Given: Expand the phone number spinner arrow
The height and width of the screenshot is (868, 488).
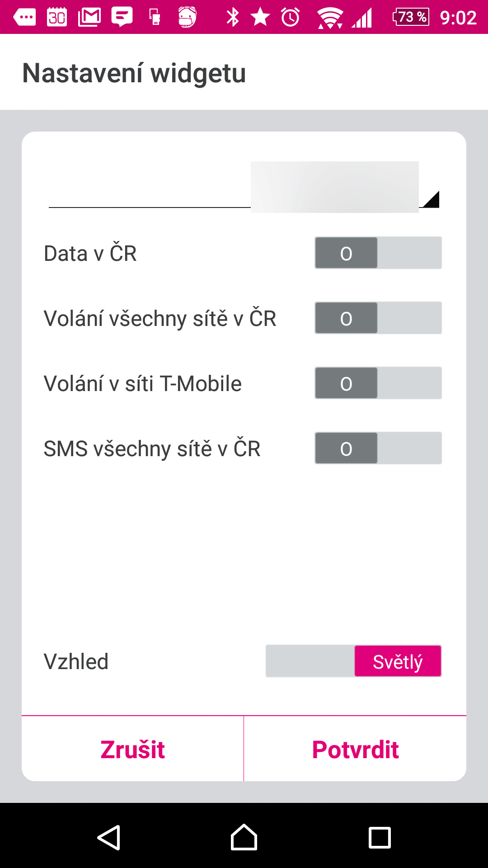Looking at the screenshot, I should [x=431, y=199].
